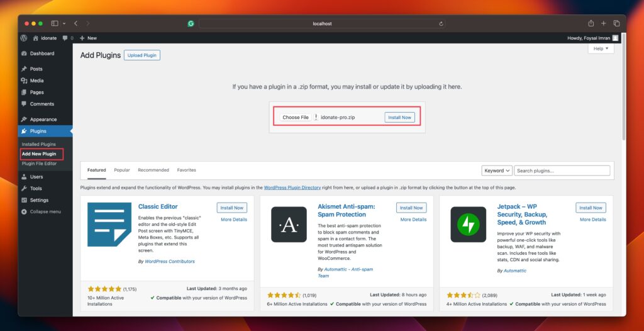Click the Posts pin icon
This screenshot has height=331, width=644.
click(24, 69)
